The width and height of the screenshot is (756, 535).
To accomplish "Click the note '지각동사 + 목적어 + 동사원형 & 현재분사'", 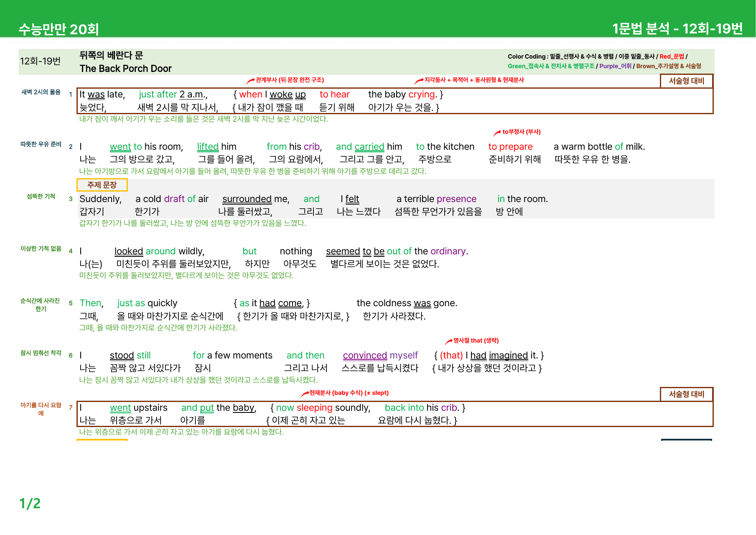I will (474, 80).
